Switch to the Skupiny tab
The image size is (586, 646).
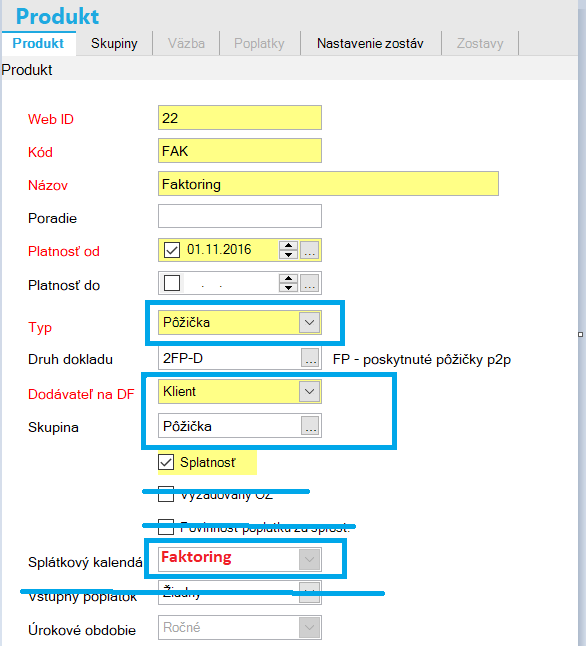114,43
